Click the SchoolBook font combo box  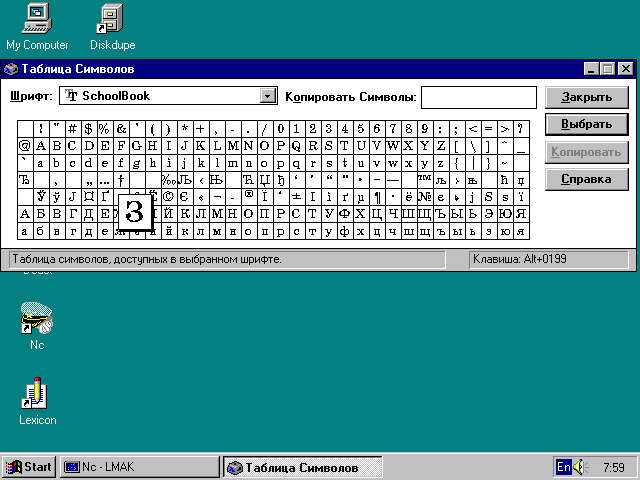tap(160, 96)
